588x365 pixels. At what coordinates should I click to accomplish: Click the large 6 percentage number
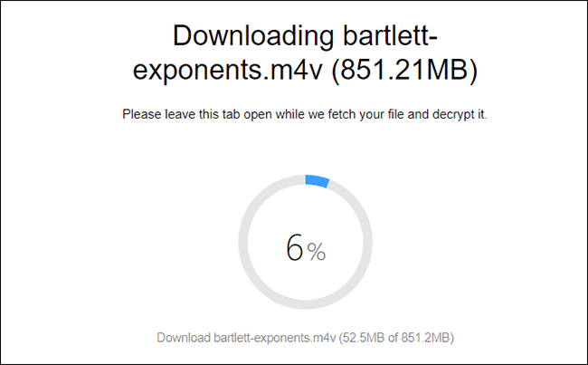tap(294, 247)
